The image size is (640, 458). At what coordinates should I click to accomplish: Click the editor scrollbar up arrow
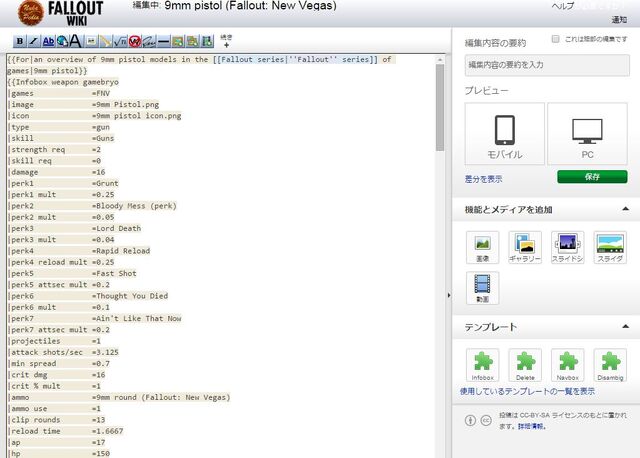(440, 60)
